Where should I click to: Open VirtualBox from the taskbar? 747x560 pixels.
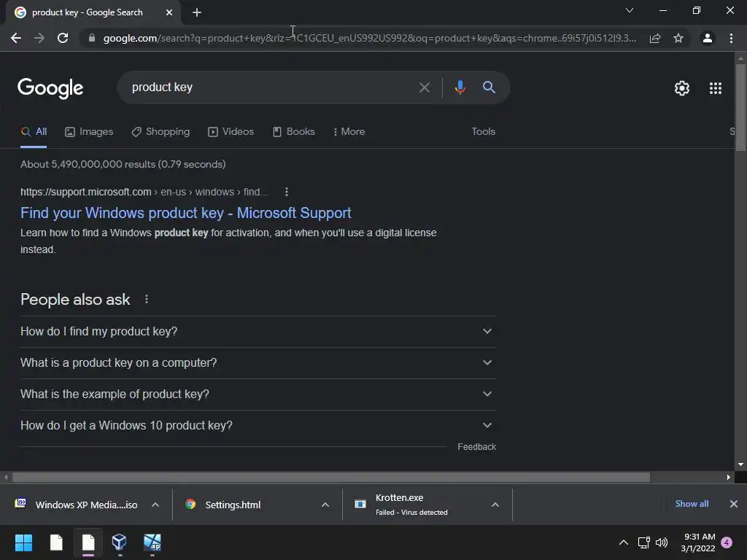[120, 542]
